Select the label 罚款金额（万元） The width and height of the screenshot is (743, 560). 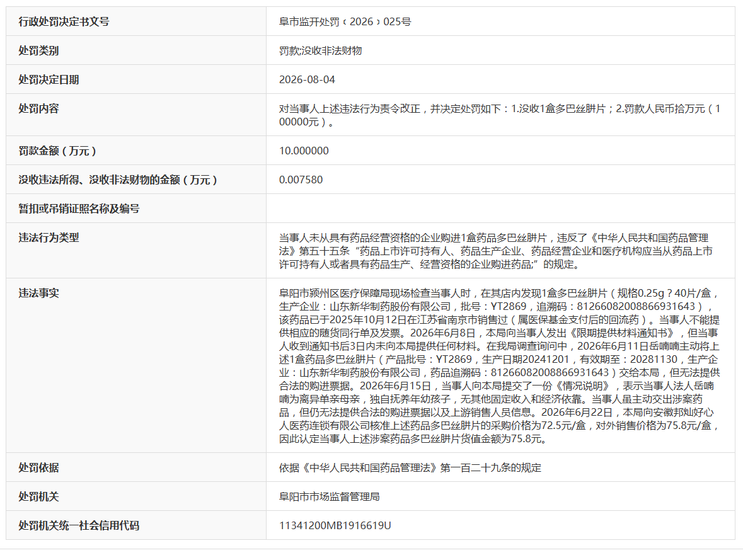(x=57, y=151)
